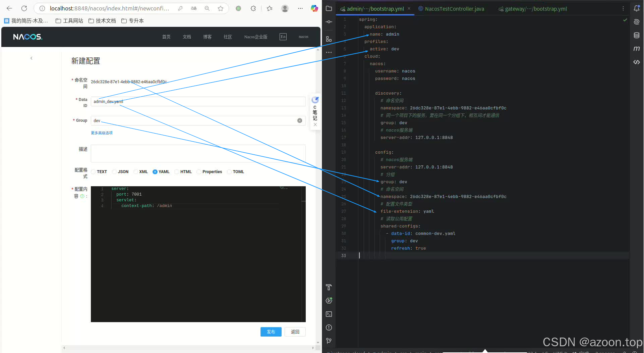Viewport: 644px width, 353px height.
Task: Select the HTML config format
Action: point(177,172)
